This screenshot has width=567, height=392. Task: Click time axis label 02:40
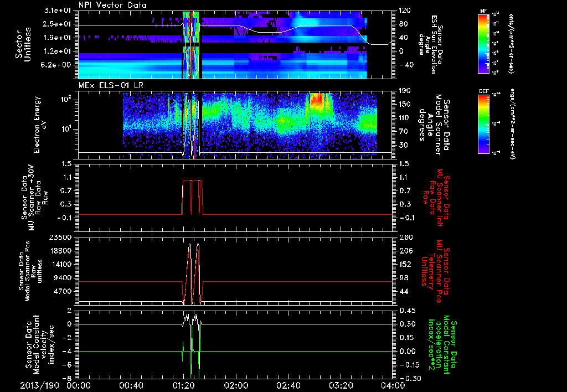(288, 386)
